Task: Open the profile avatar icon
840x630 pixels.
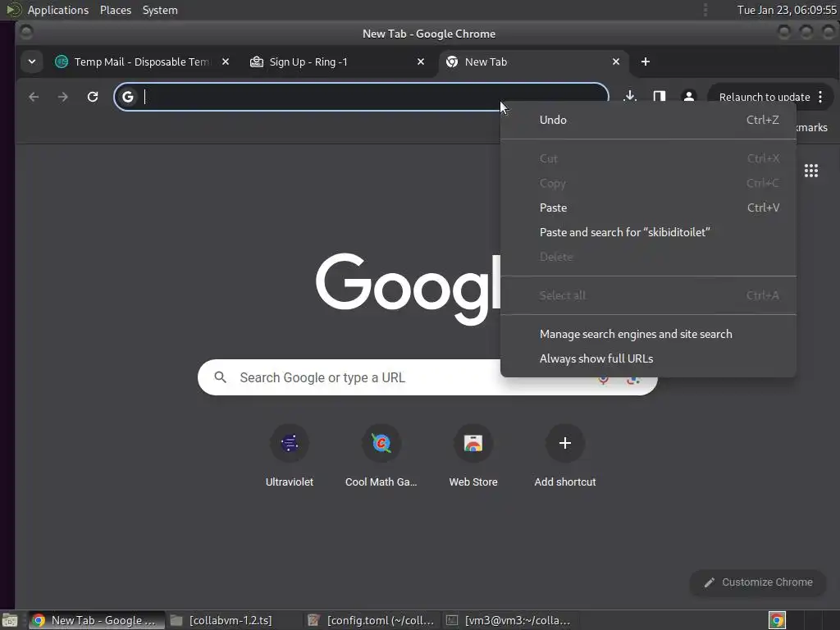Action: (689, 97)
